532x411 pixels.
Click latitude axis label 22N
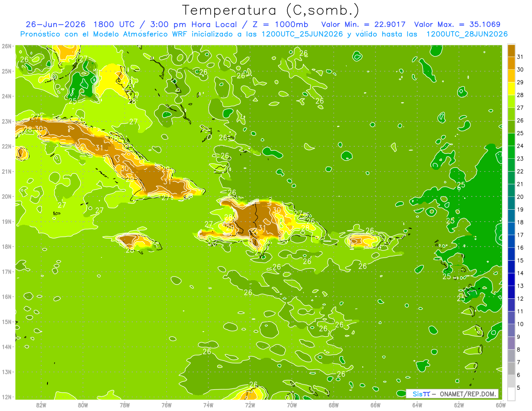[x=6, y=146]
